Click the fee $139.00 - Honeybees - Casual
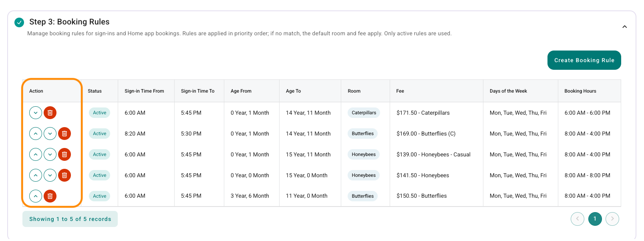Viewport: 644px width, 241px height. click(433, 154)
